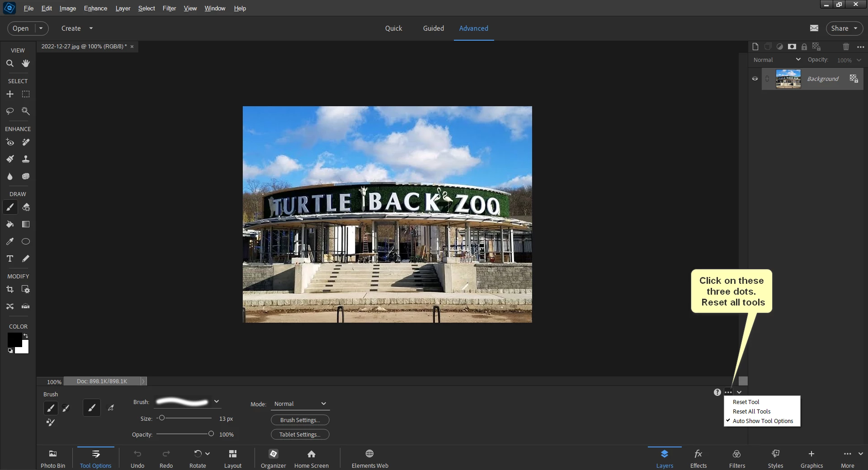This screenshot has height=470, width=868.
Task: Select the Lasso tool
Action: [x=9, y=111]
